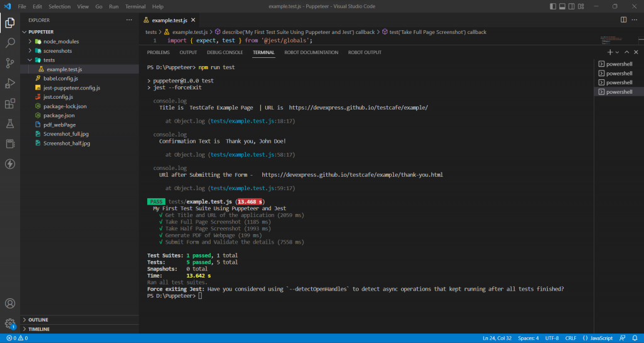Open tests/example.test.js:18:17 link in terminal

point(252,121)
